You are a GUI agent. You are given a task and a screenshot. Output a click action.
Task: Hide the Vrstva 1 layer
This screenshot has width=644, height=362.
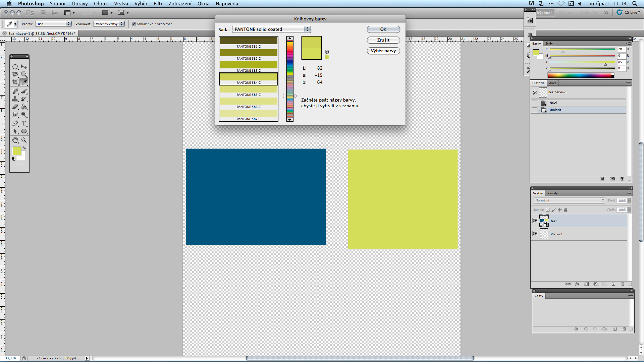click(x=535, y=234)
